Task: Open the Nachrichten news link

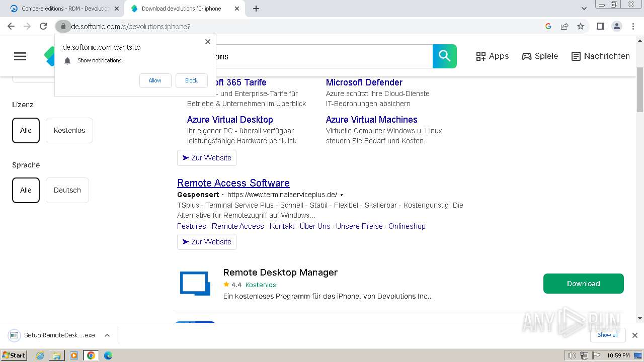Action: point(601,56)
